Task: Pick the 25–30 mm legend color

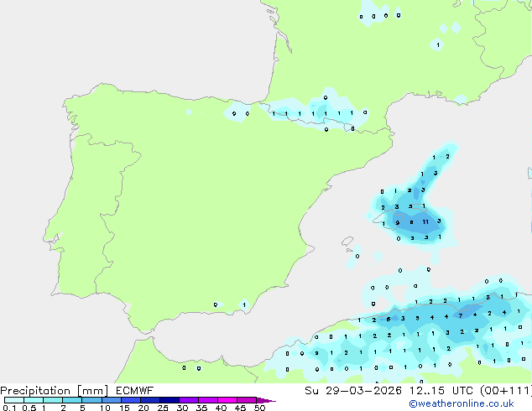Action: point(170,400)
